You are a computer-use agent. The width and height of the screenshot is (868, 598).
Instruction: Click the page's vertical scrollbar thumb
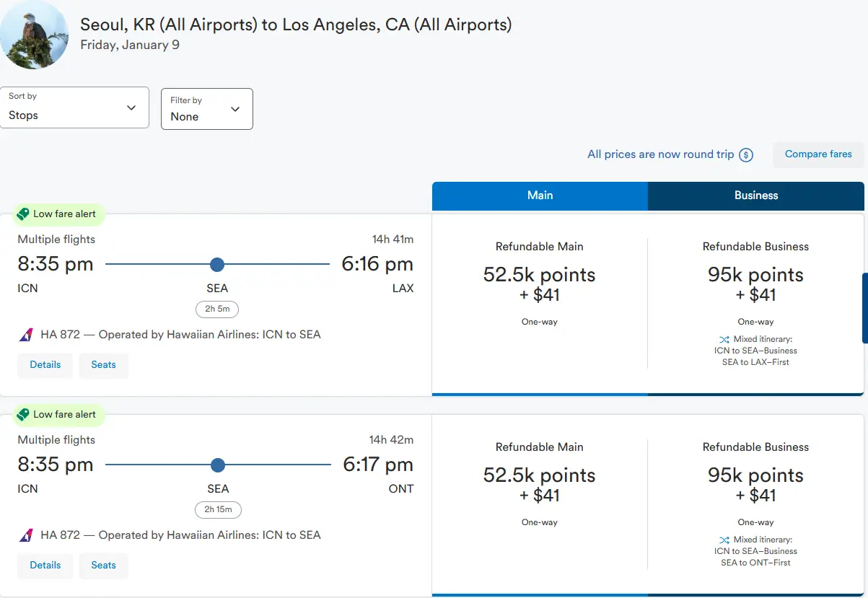(865, 308)
